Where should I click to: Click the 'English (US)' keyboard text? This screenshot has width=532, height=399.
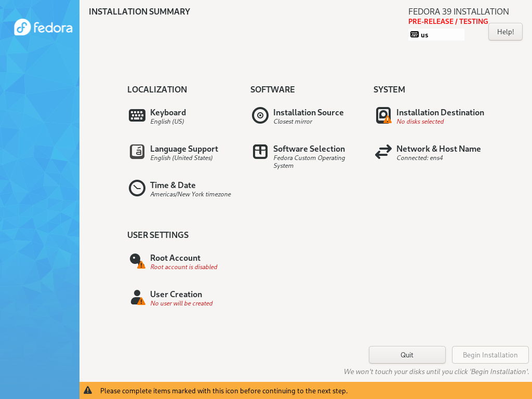point(167,122)
